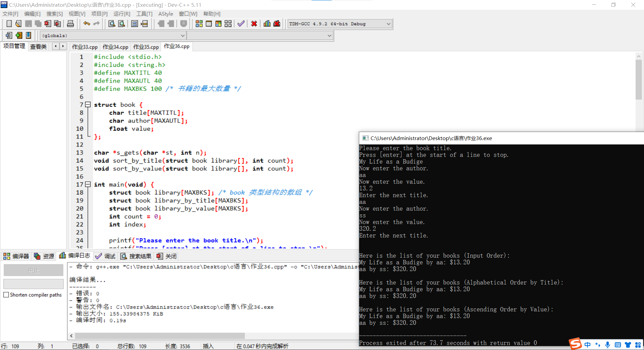This screenshot has height=350, width=644.
Task: Enable Shorten compiler paths checkbox
Action: [6, 295]
